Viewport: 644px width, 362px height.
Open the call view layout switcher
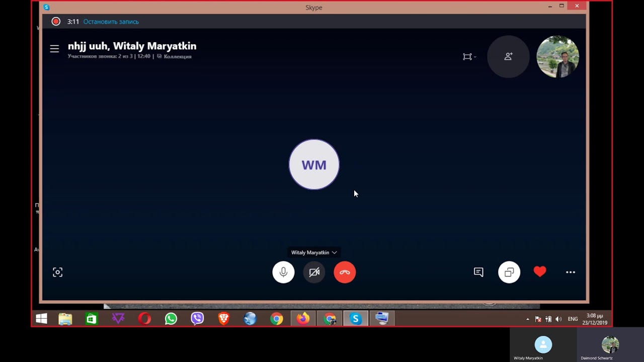tap(469, 57)
